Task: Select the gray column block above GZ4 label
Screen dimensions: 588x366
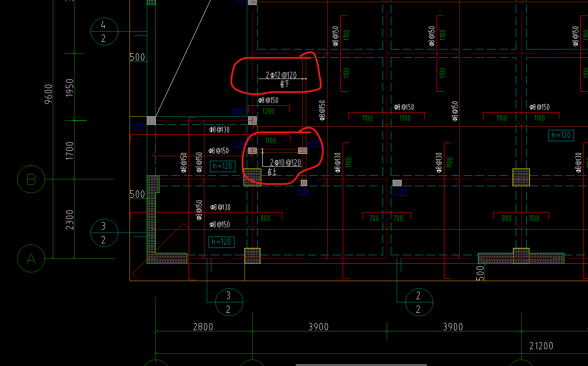Action: [304, 183]
